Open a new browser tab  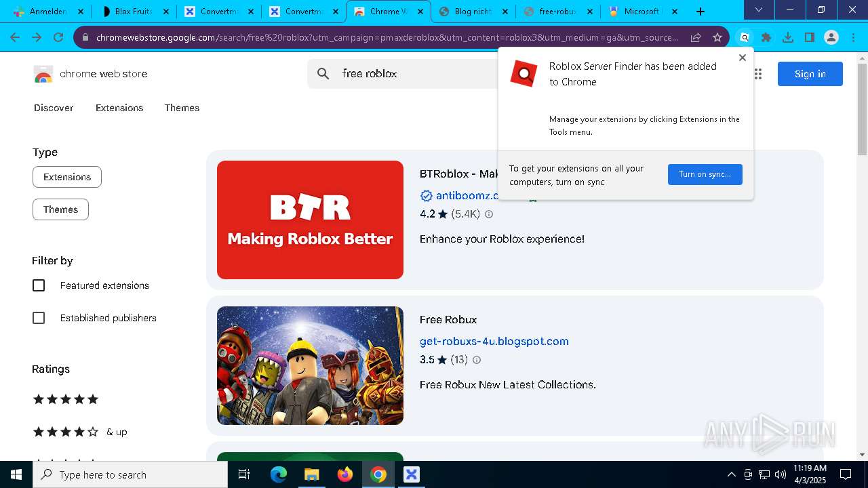tap(701, 12)
